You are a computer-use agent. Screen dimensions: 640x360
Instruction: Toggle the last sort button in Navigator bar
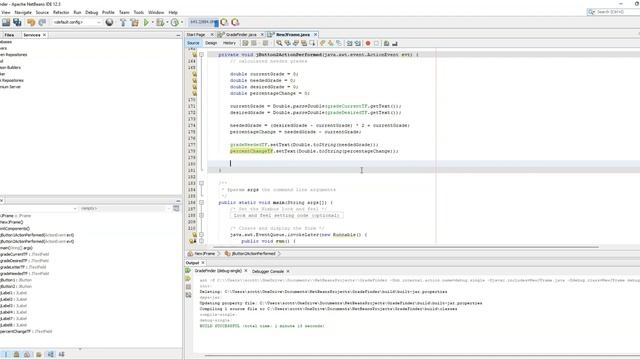(62, 354)
